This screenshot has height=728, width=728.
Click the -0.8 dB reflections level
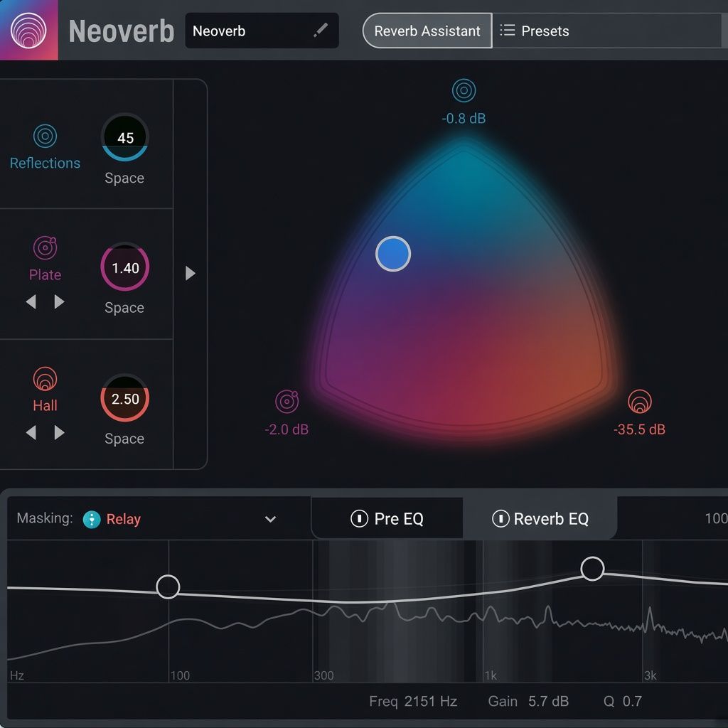click(x=464, y=119)
